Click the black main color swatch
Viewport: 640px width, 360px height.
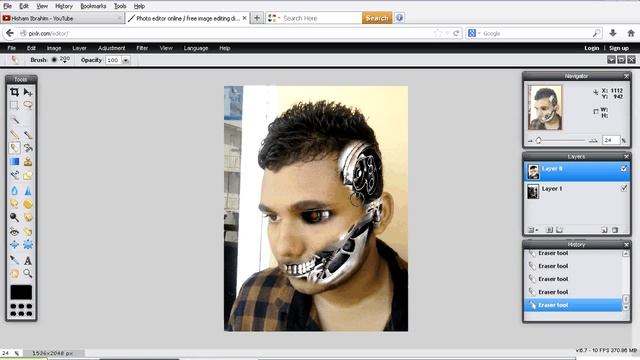21,292
